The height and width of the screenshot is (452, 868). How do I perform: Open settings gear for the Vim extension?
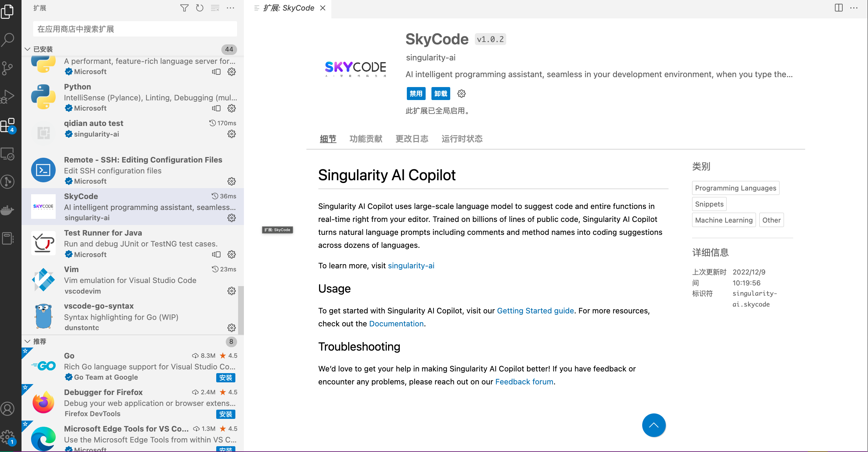point(232,291)
